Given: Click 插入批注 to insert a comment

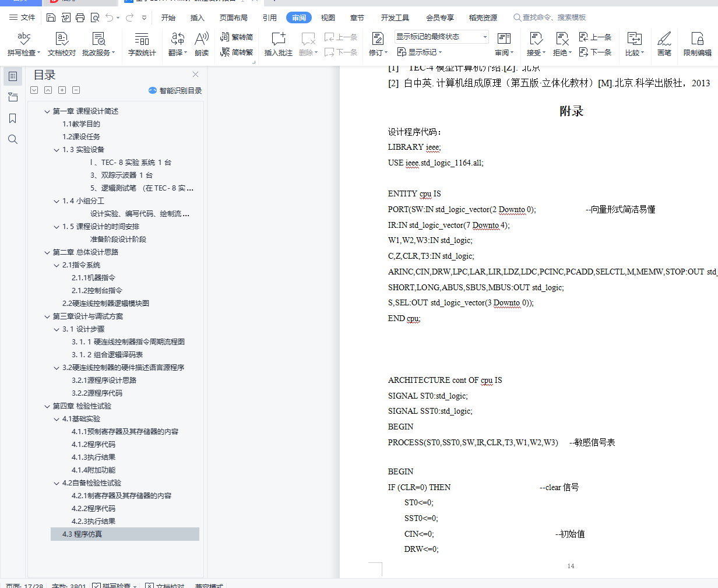Looking at the screenshot, I should click(x=278, y=44).
